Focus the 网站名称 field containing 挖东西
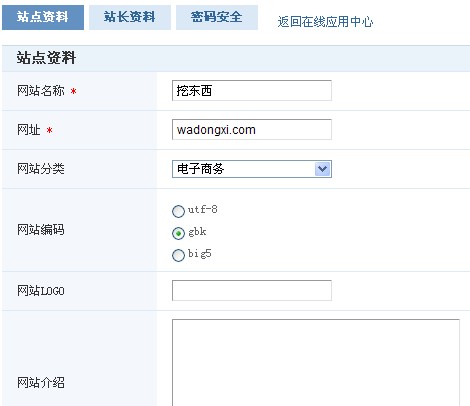 pos(252,90)
